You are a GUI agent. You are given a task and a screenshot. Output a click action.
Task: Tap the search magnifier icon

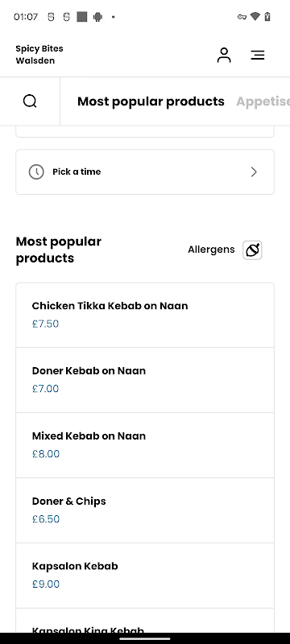[30, 101]
